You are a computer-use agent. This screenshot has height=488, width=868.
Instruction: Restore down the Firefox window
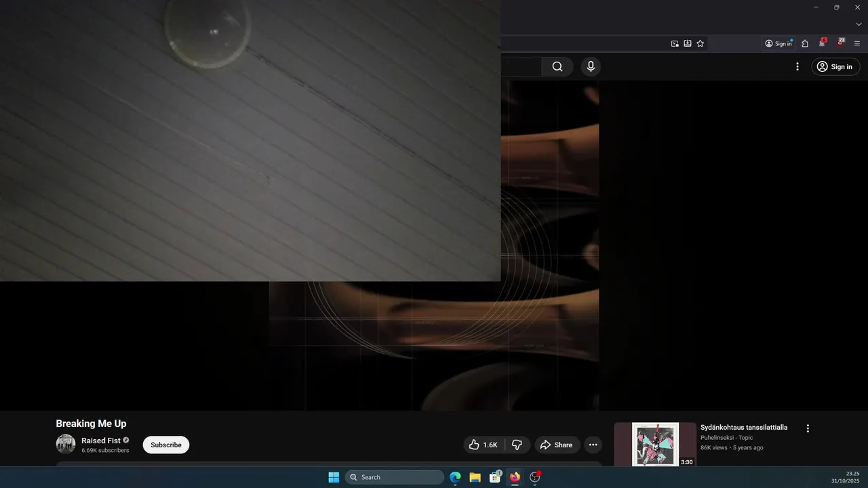pos(836,7)
